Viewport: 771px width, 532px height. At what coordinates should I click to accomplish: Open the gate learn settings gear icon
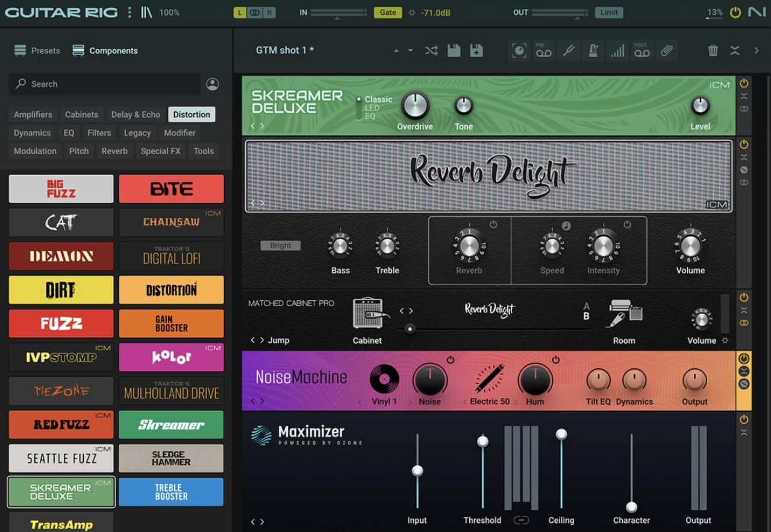411,12
